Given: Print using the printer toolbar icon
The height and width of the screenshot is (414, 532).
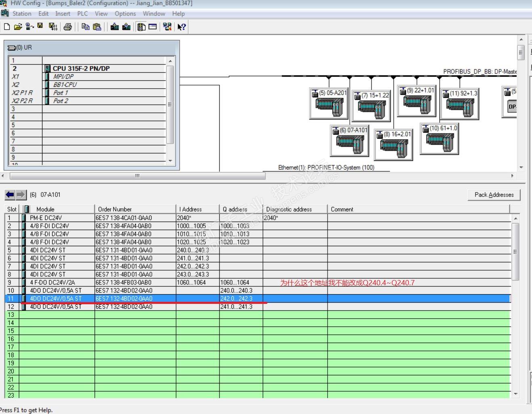Looking at the screenshot, I should (x=68, y=27).
